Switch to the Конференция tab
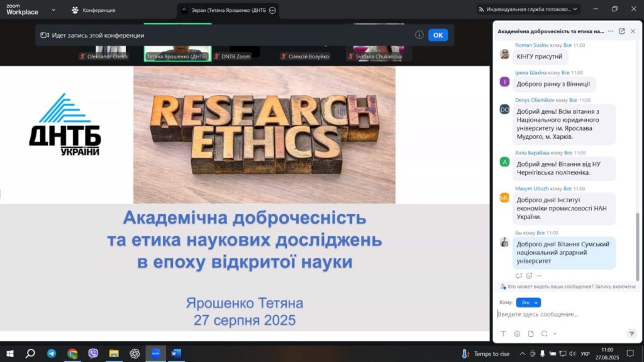The height and width of the screenshot is (362, 644). [x=93, y=10]
